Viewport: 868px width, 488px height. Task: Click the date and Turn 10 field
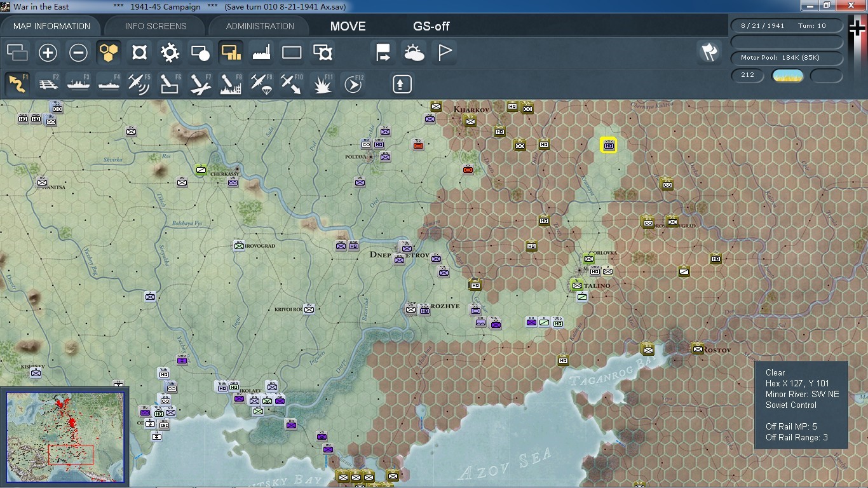[x=787, y=26]
